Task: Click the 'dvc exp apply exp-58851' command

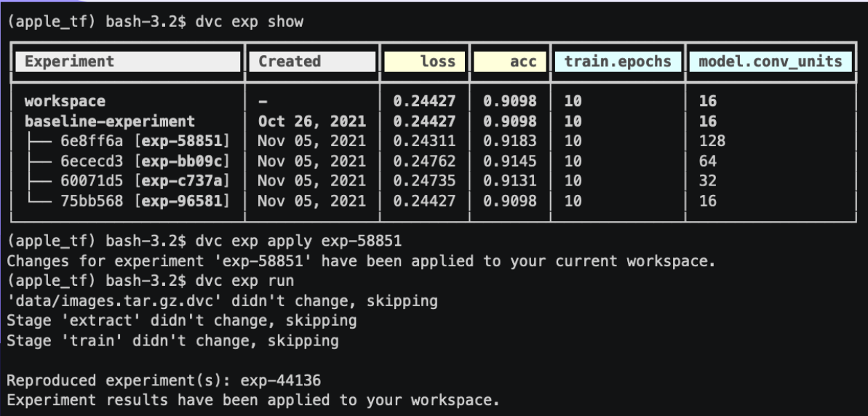Action: [298, 241]
